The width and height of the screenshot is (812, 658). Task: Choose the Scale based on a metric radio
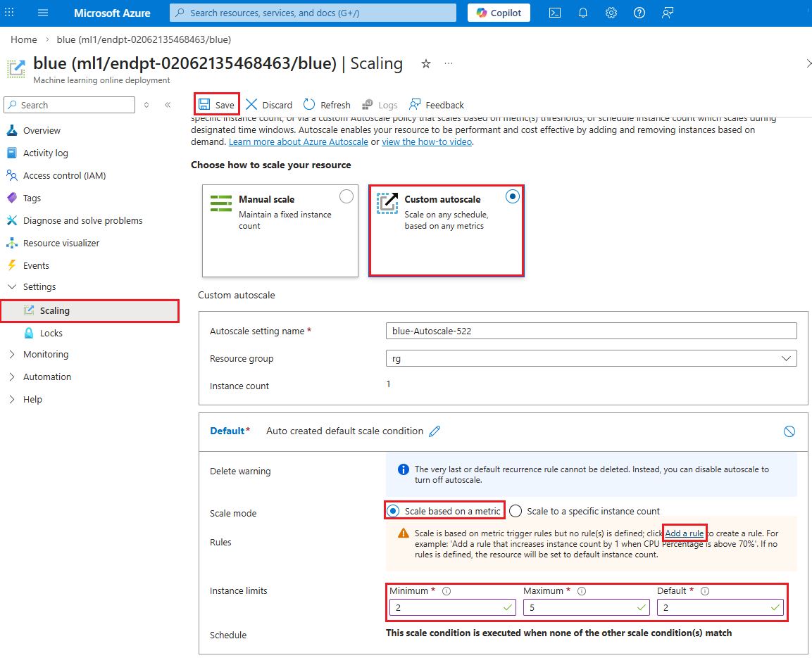[393, 511]
